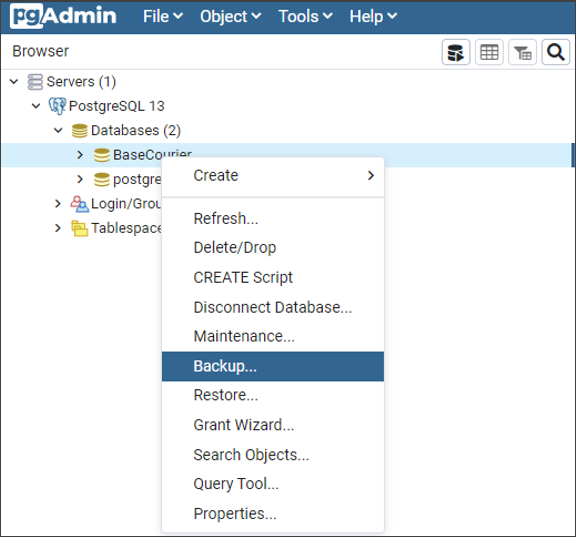Click the View Data table icon
Screen dimensions: 576x537
pos(489,52)
